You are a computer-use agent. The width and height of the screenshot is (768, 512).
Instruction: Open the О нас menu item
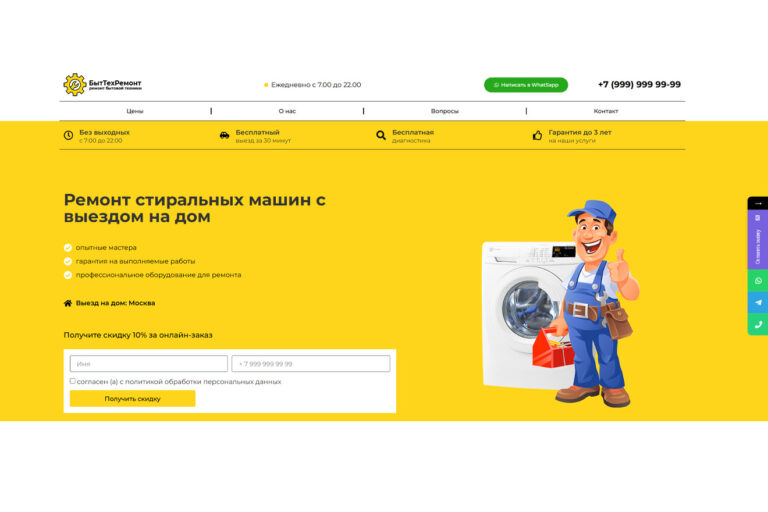point(287,111)
